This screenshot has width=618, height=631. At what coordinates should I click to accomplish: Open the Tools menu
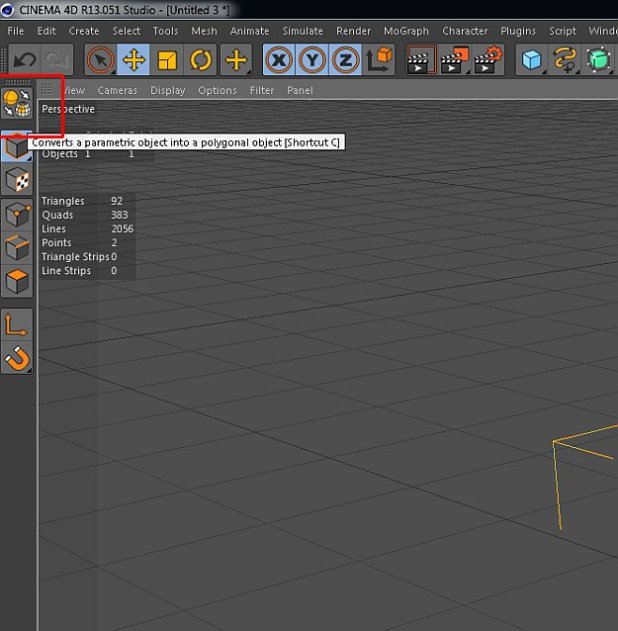[x=165, y=31]
